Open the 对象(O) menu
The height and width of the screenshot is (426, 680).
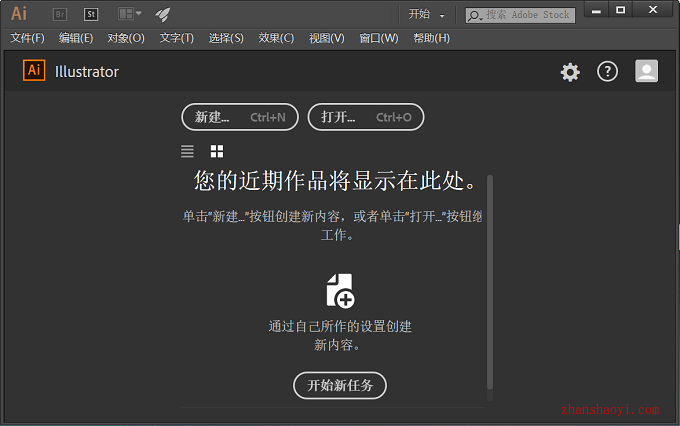[126, 38]
